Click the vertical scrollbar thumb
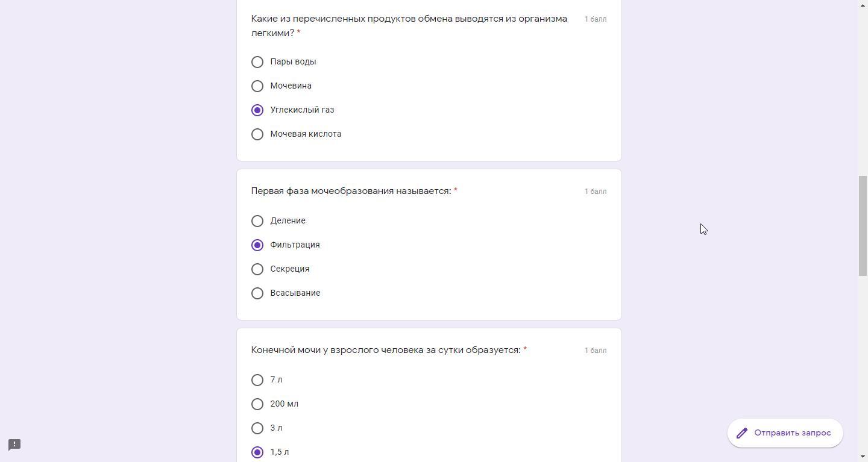This screenshot has width=868, height=462. pos(863,226)
